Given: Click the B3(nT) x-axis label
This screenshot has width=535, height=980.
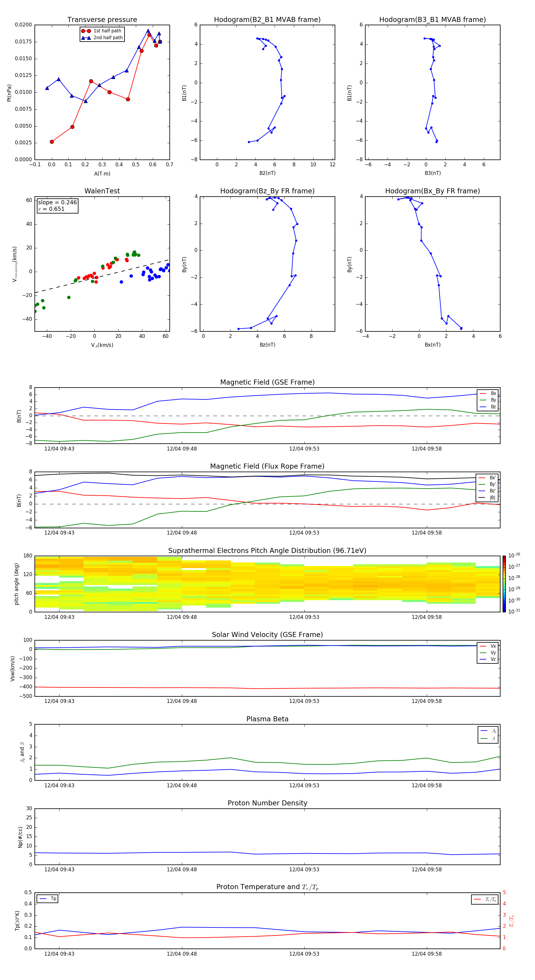Looking at the screenshot, I should pos(432,173).
